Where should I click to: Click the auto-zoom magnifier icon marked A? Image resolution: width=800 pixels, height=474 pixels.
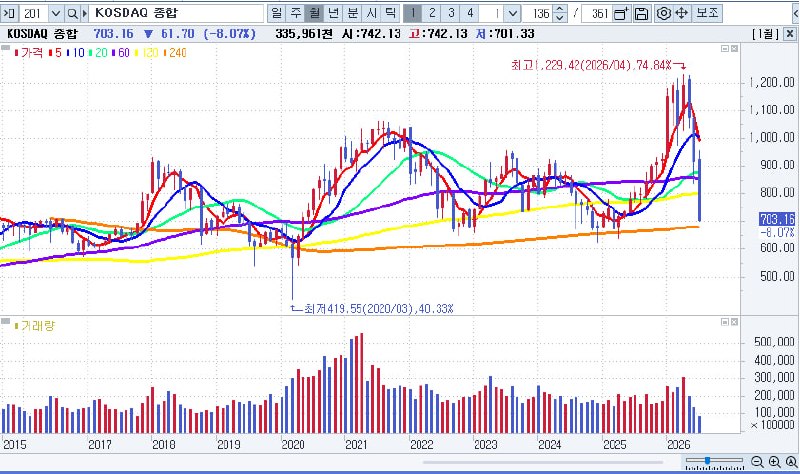coord(791,462)
